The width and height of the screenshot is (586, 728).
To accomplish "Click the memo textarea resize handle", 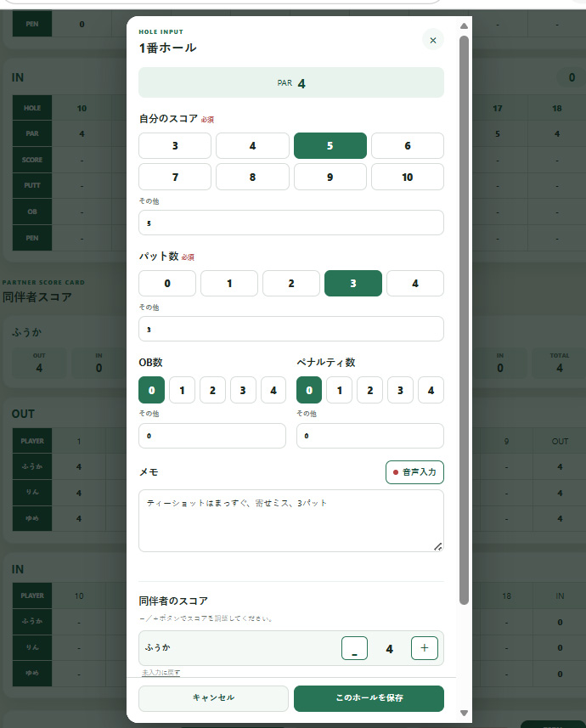I will (438, 546).
